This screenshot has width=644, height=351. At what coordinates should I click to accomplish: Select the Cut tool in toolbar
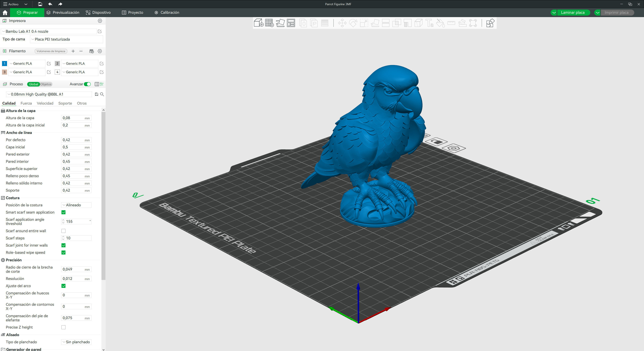(386, 23)
